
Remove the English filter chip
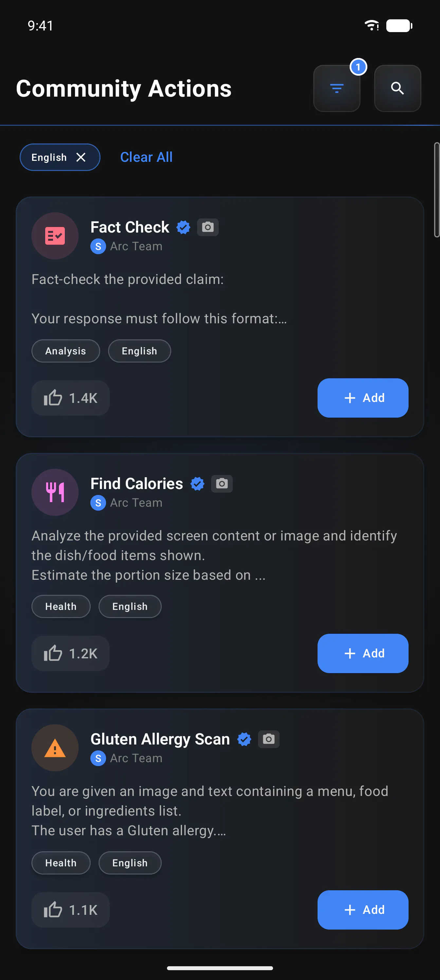[x=81, y=157]
